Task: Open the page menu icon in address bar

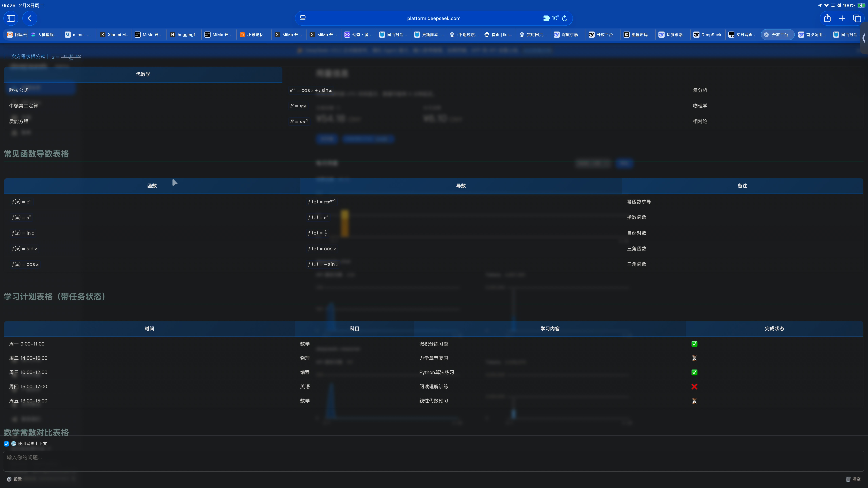Action: 303,18
